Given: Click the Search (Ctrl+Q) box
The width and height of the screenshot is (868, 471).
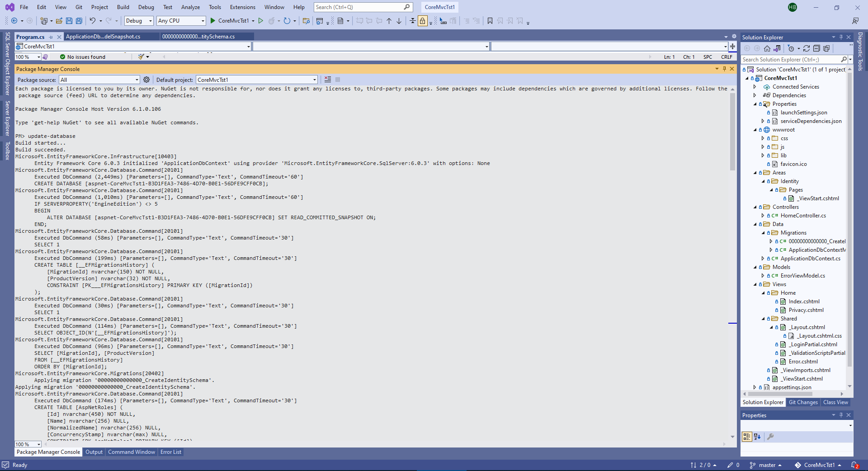Looking at the screenshot, I should (x=363, y=7).
